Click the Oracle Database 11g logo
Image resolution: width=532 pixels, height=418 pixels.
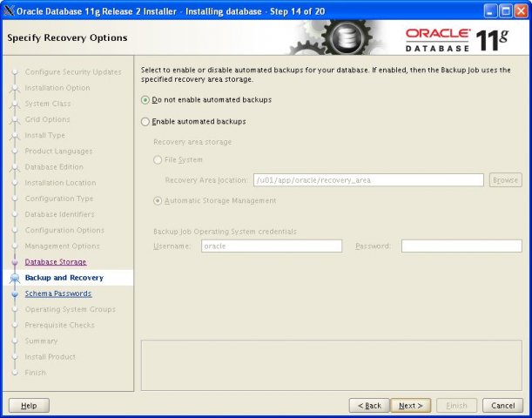point(457,40)
